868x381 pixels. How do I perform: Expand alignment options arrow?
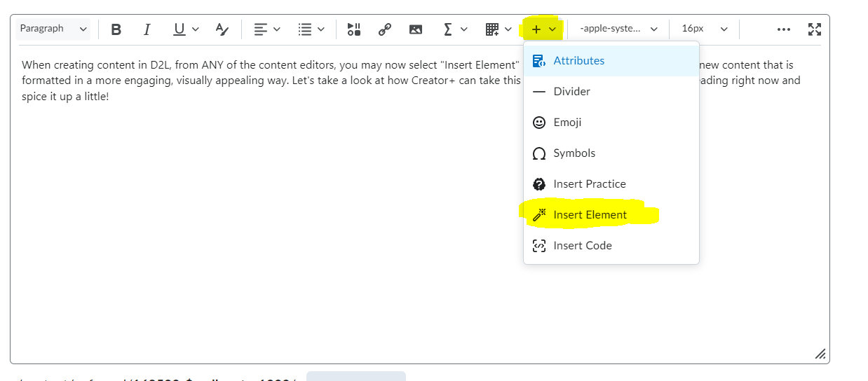(x=276, y=29)
